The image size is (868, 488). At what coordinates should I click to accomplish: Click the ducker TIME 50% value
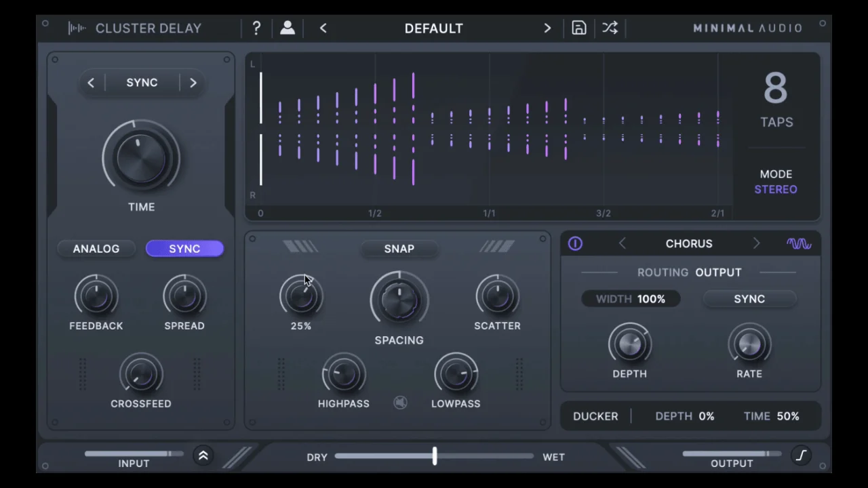point(788,416)
